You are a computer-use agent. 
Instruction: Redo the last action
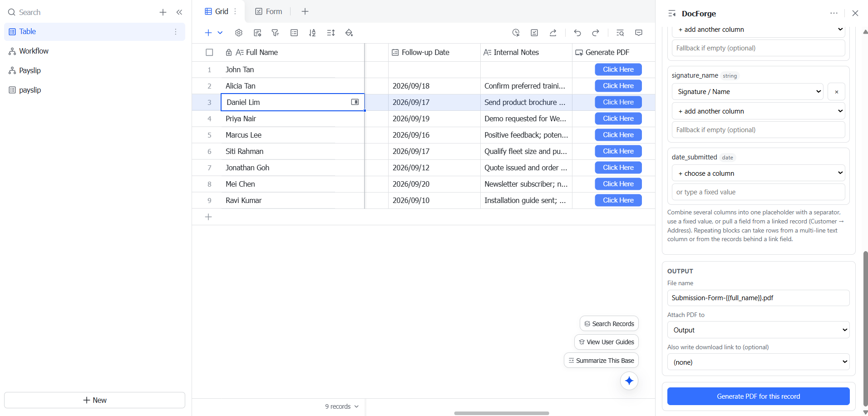pyautogui.click(x=596, y=33)
